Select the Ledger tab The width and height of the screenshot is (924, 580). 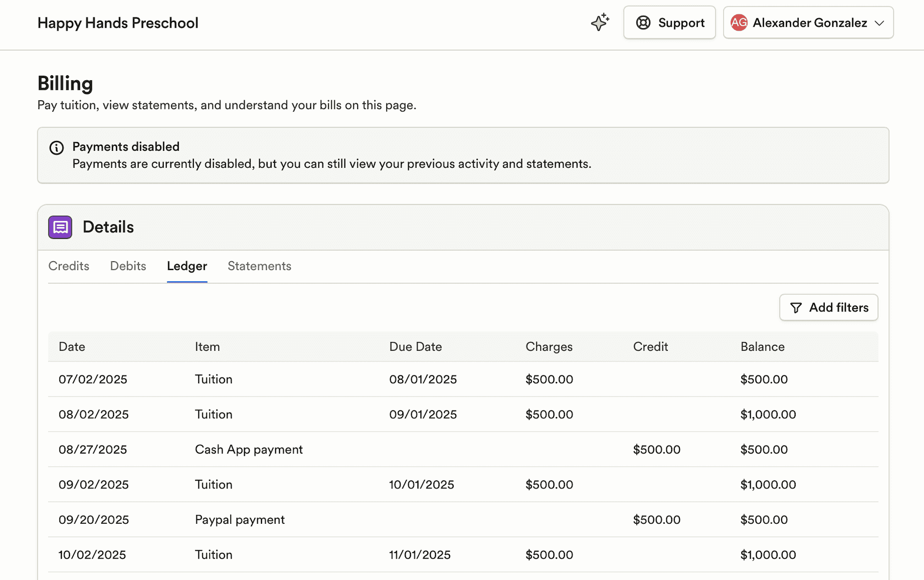point(187,266)
